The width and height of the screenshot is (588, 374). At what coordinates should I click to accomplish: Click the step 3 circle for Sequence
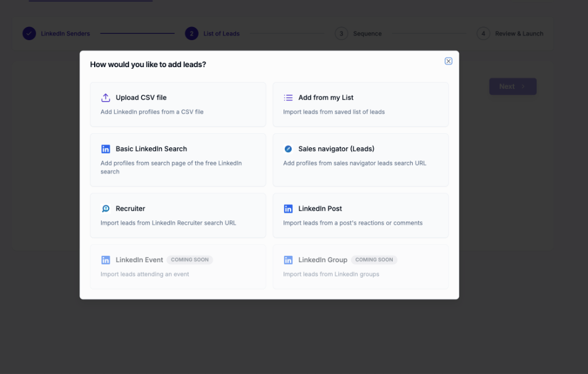(341, 33)
